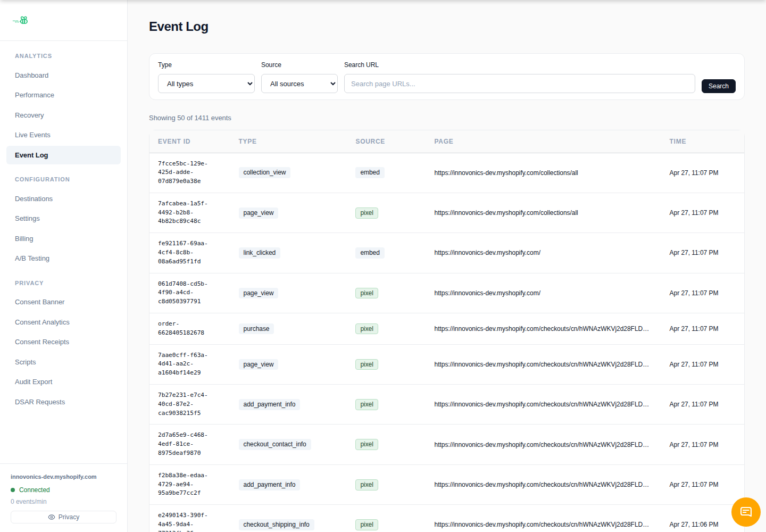Screen dimensions: 766x532
Task: Click event ID 7aae0cff-f63a-4d41-aa2c-a1604bf14e29
Action: click(183, 364)
